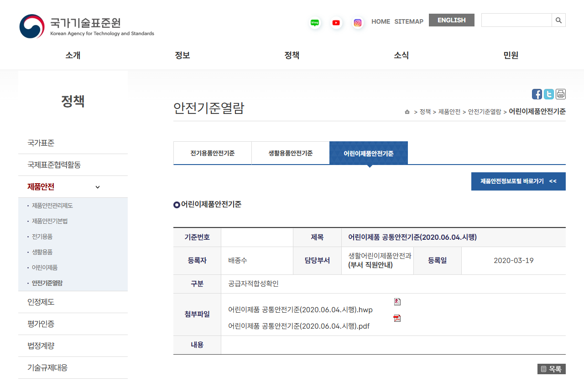
Task: Click the 국가기술표준원 logo
Action: click(87, 26)
